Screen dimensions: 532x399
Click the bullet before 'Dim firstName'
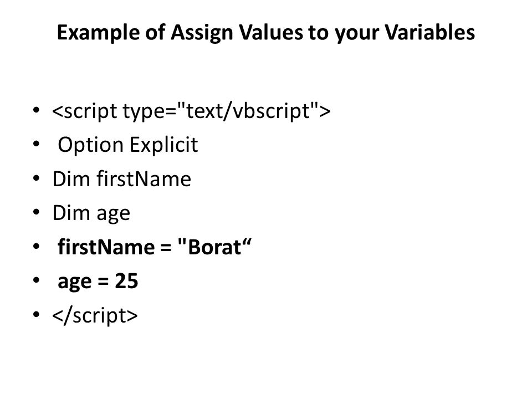pyautogui.click(x=37, y=178)
